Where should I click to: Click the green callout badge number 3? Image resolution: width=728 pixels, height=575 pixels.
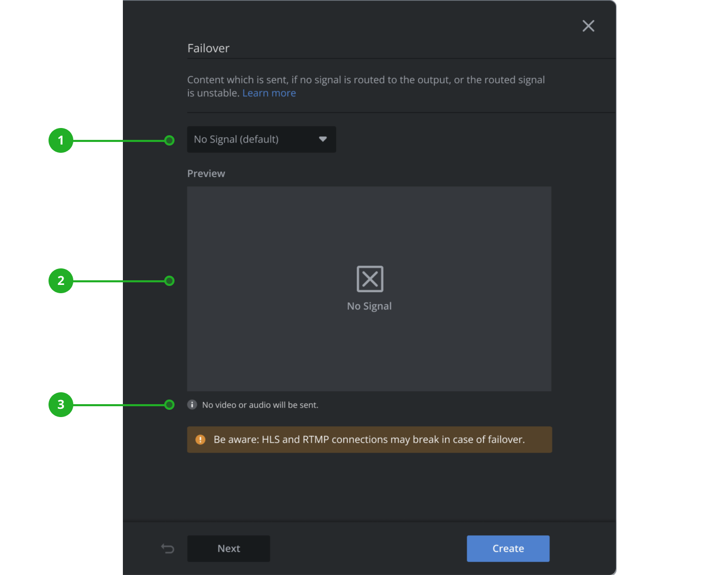point(61,405)
